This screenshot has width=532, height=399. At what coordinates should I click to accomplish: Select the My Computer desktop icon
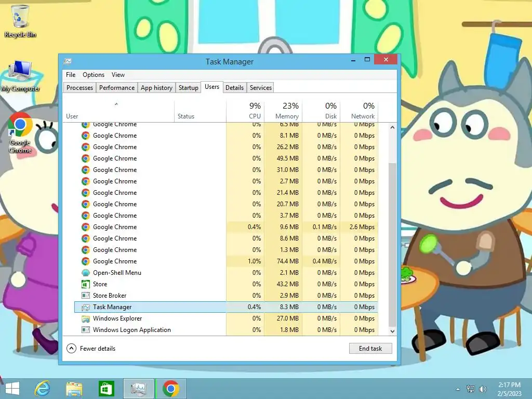pos(20,76)
